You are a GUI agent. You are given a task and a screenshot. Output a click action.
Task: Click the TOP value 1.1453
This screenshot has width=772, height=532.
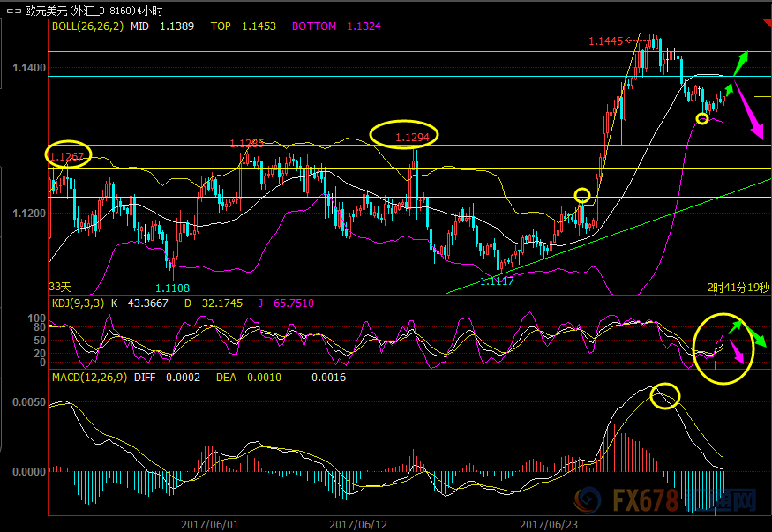259,26
